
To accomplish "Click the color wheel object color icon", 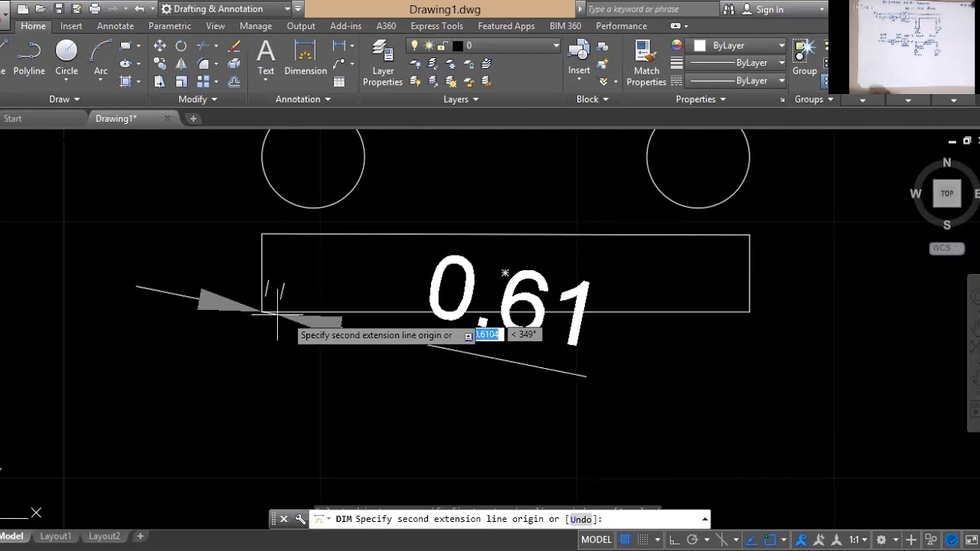I will [677, 46].
